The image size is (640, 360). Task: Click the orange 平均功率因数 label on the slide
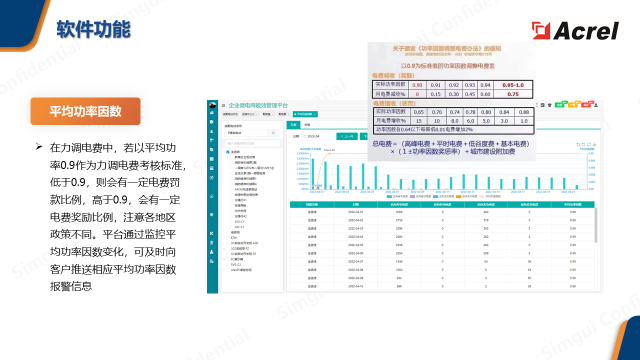(85, 111)
